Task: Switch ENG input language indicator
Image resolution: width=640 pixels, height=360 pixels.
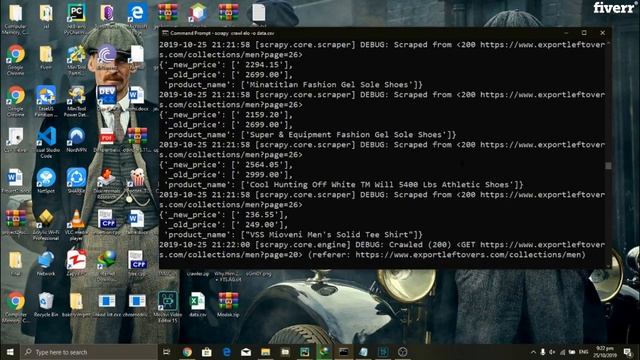Action: [583, 352]
